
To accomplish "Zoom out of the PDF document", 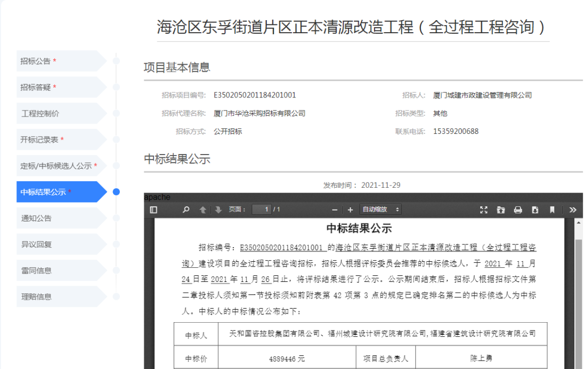I will [x=335, y=210].
